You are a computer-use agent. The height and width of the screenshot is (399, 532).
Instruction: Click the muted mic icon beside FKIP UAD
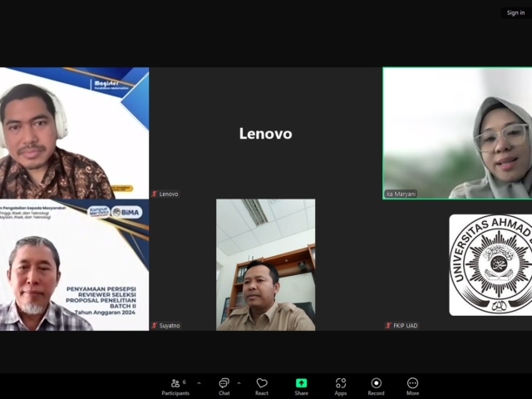pos(388,326)
